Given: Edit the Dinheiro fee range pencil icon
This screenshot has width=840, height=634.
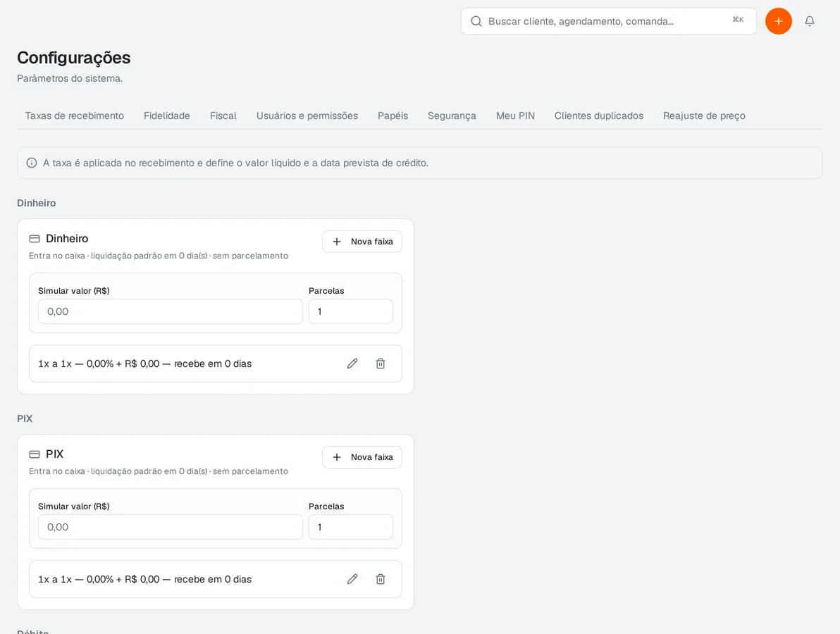Looking at the screenshot, I should click(x=352, y=363).
